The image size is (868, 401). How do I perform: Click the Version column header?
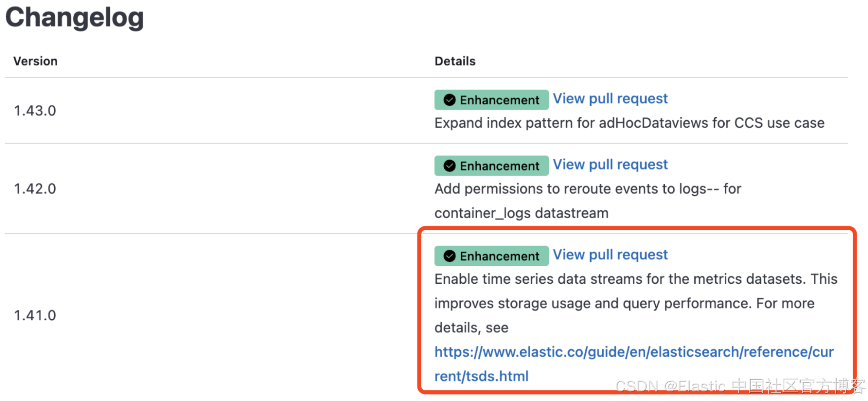pos(35,61)
